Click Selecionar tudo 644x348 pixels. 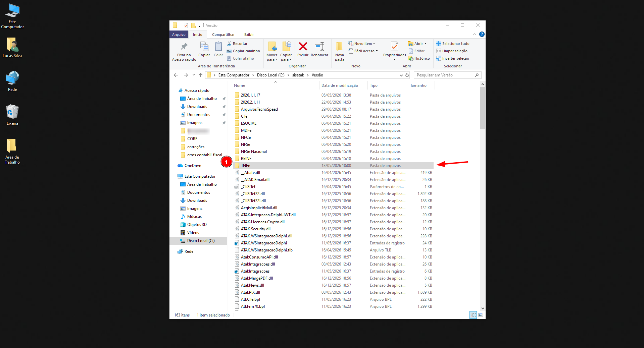(453, 44)
